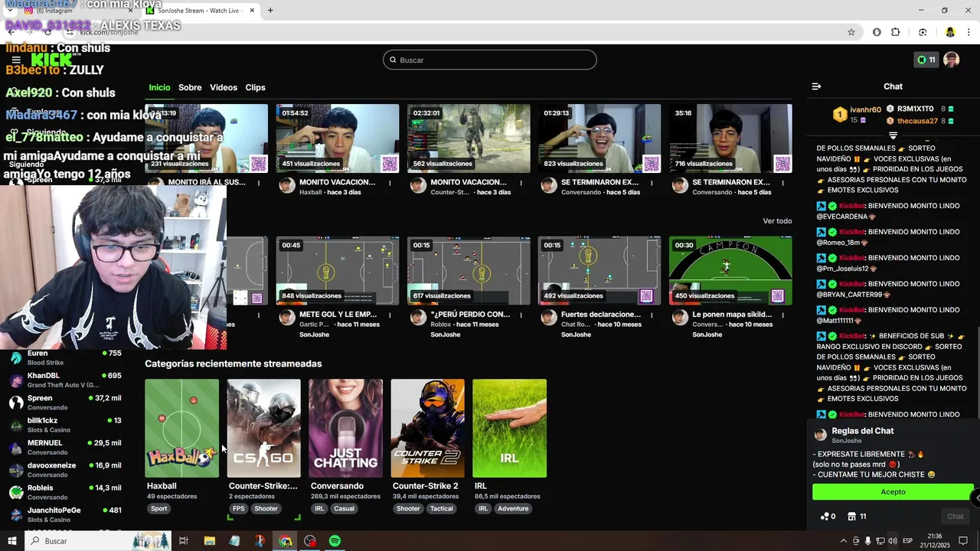This screenshot has width=980, height=551.
Task: Open options for Haxball MONITO VACACION video
Action: pos(390,183)
